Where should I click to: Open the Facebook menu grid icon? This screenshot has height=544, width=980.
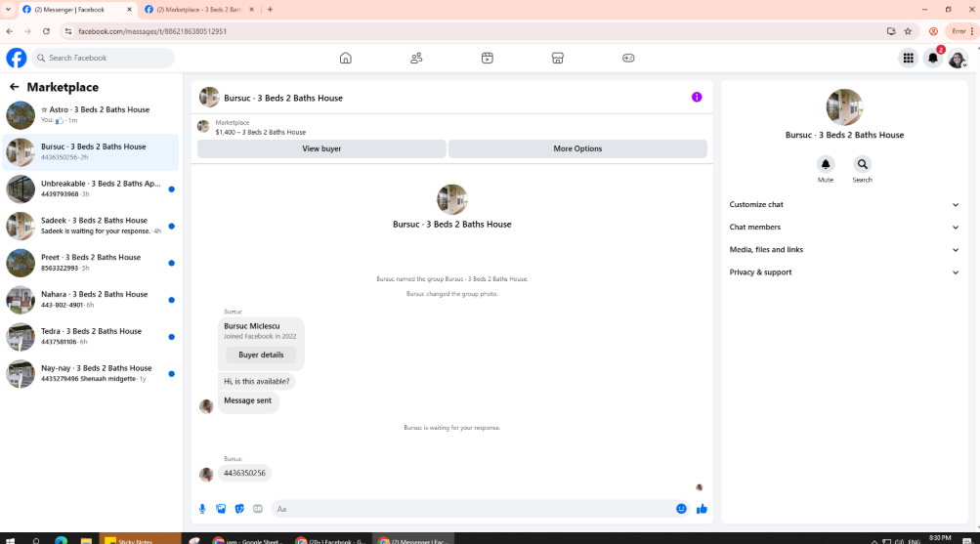click(908, 58)
